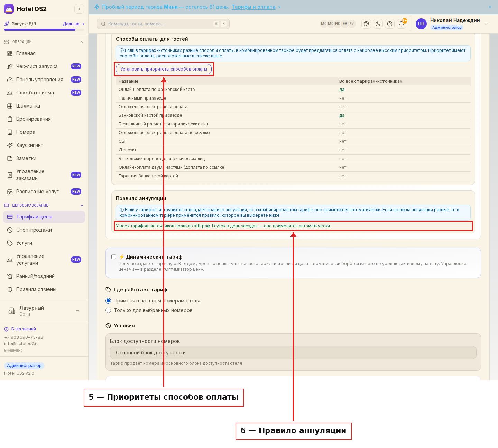Click the Запуск 8/9 progress bar
This screenshot has height=448, width=498.
click(44, 30)
